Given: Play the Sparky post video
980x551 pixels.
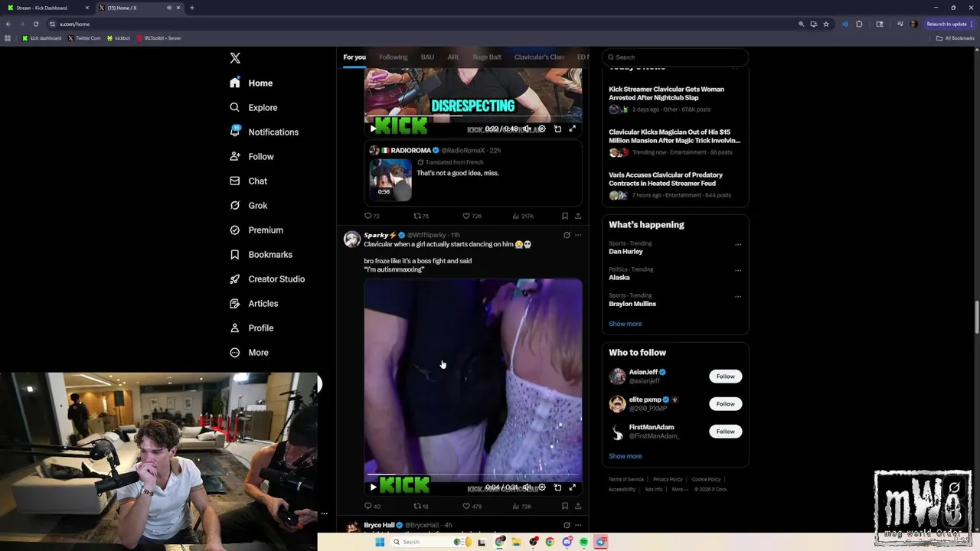Looking at the screenshot, I should 373,487.
